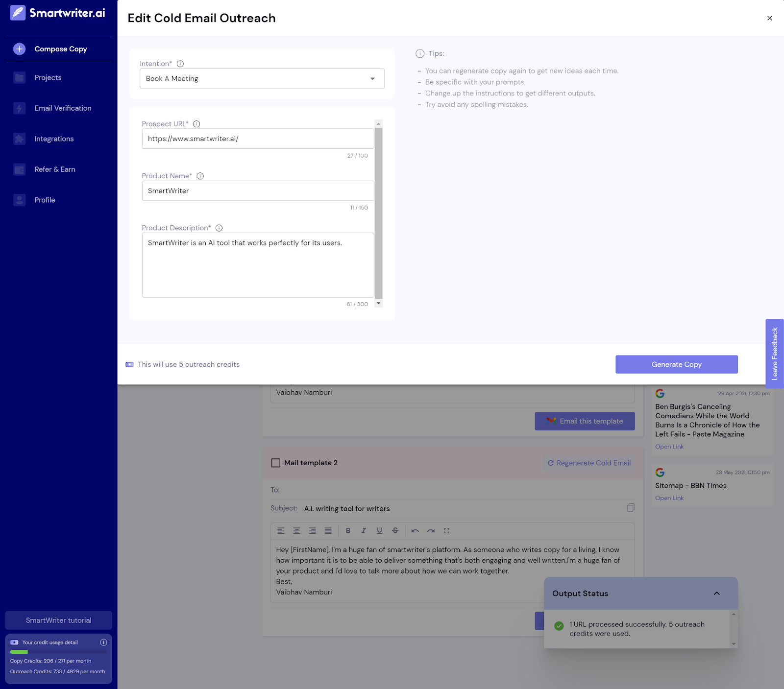This screenshot has width=784, height=689.
Task: Tick the Mail template 2 checkbox
Action: [276, 463]
